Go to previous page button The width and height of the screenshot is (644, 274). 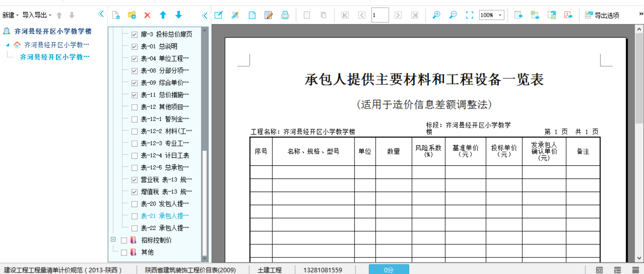361,15
